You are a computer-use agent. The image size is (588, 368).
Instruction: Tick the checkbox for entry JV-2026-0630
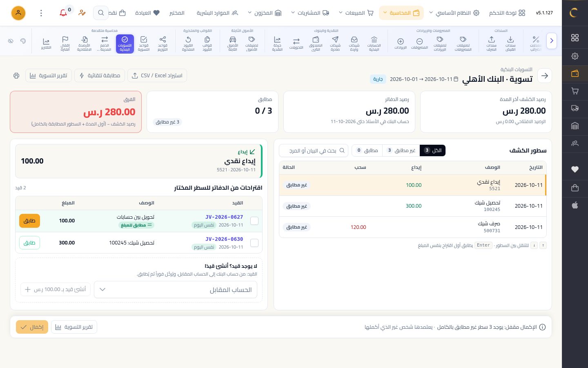coord(254,243)
